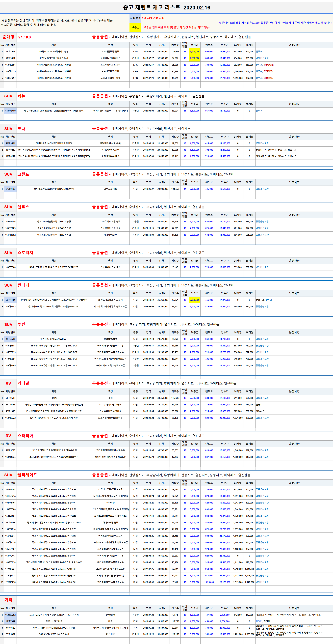
Task: Click new car price 53,587,000
Action: tap(163, 628)
